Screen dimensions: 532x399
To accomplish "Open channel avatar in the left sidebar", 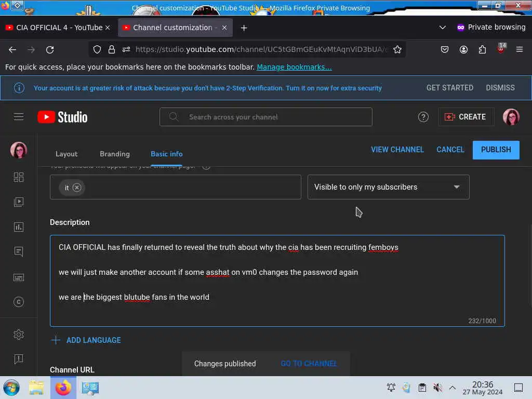I will tap(19, 150).
